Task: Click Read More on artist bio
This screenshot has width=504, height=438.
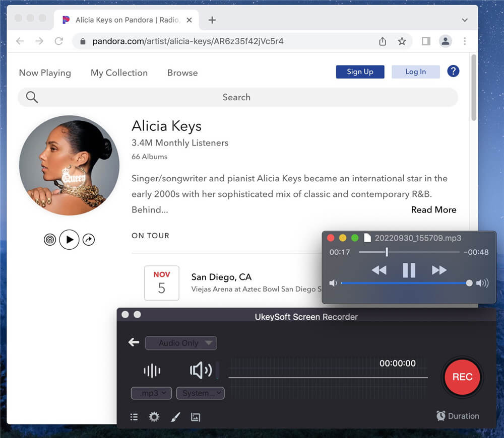Action: click(x=433, y=210)
